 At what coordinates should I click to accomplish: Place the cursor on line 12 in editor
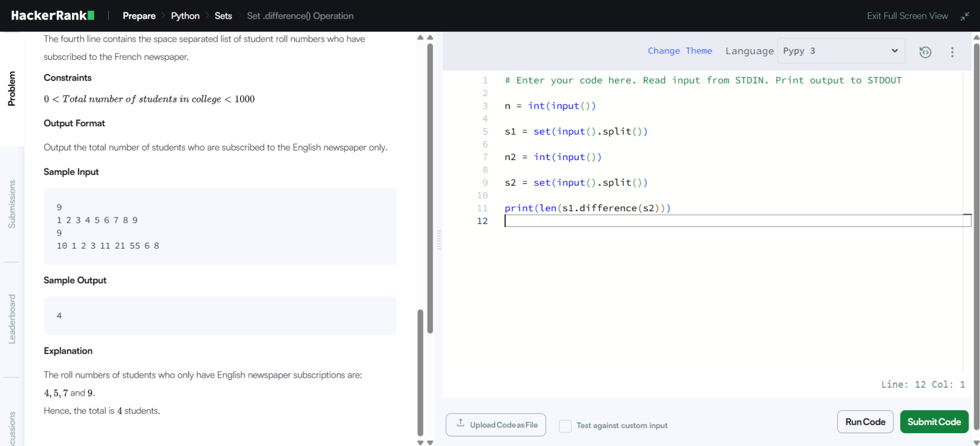574,220
